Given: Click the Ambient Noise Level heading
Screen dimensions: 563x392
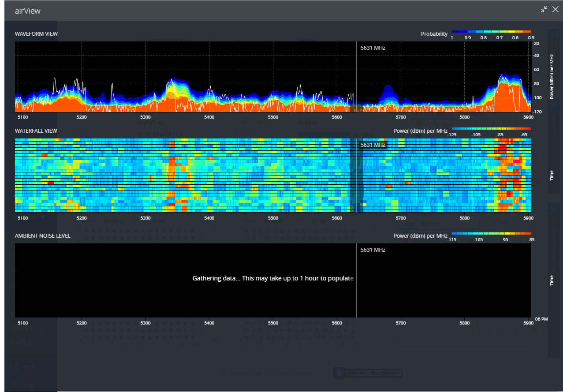Looking at the screenshot, I should [x=43, y=235].
